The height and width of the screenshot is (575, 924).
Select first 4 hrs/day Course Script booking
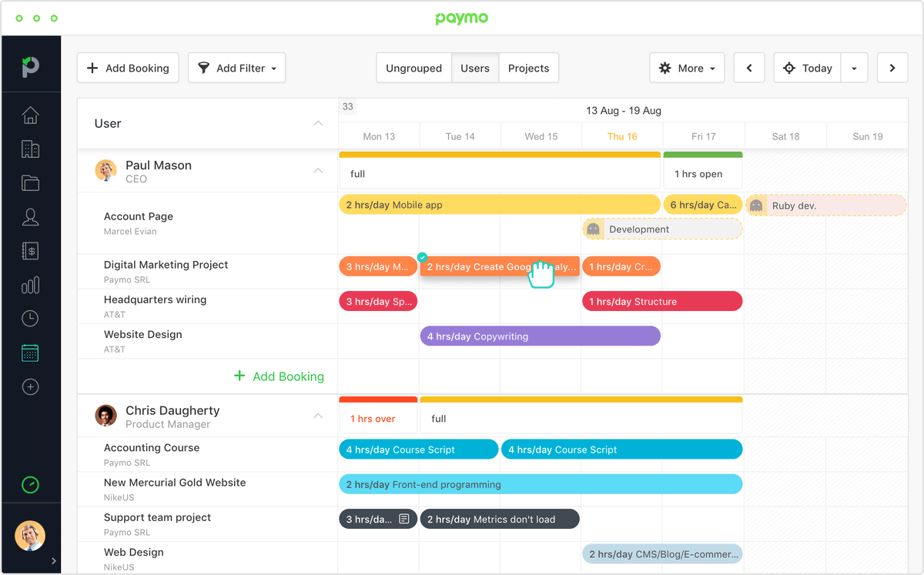click(x=419, y=450)
